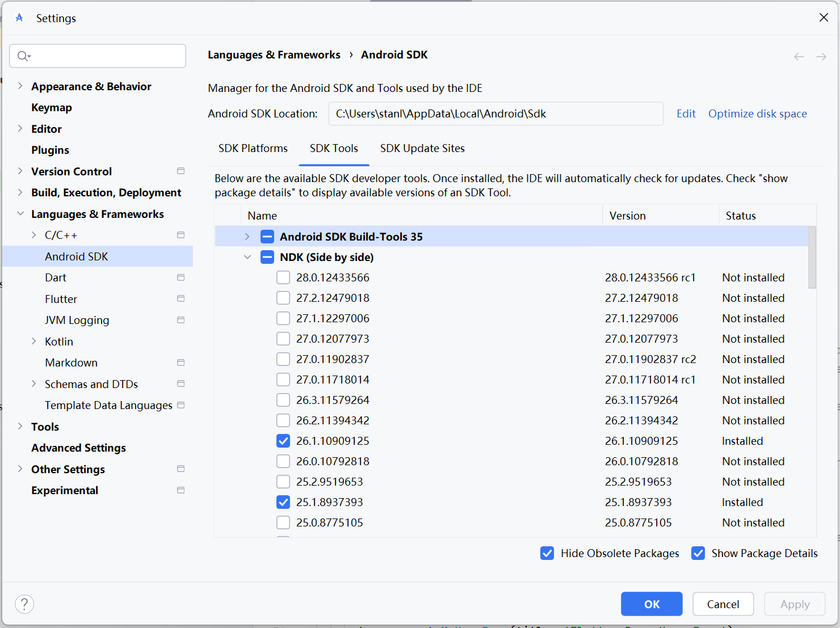The image size is (840, 628).
Task: Confirm with the OK button
Action: coord(652,604)
